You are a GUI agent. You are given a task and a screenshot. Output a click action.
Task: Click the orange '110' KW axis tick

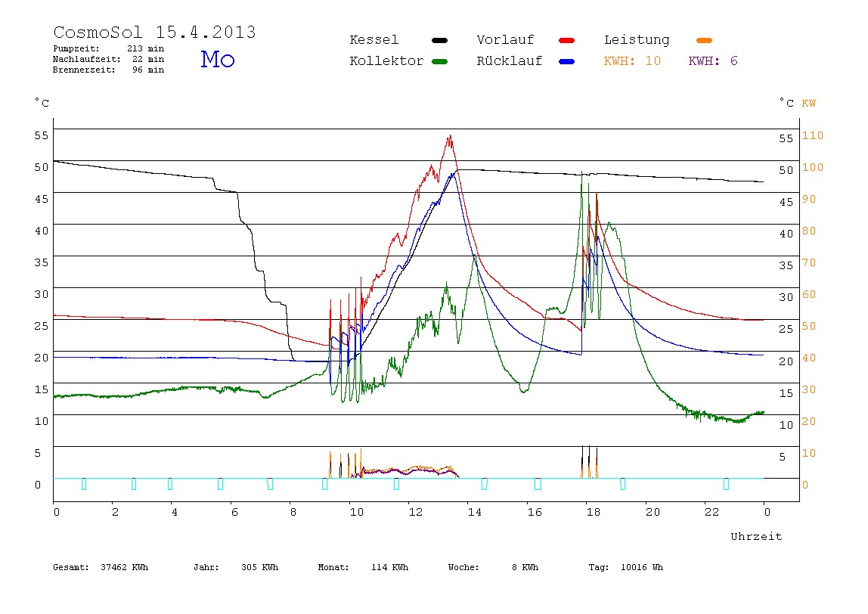pyautogui.click(x=813, y=135)
